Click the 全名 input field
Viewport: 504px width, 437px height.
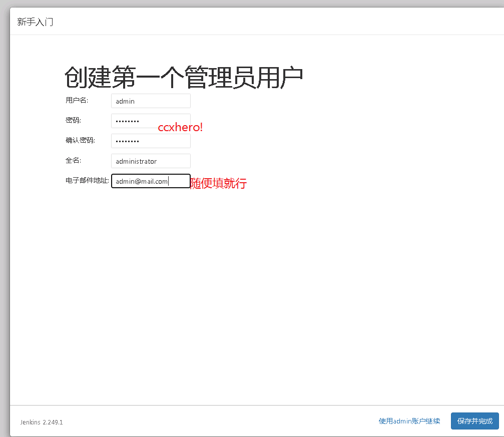[x=150, y=161]
